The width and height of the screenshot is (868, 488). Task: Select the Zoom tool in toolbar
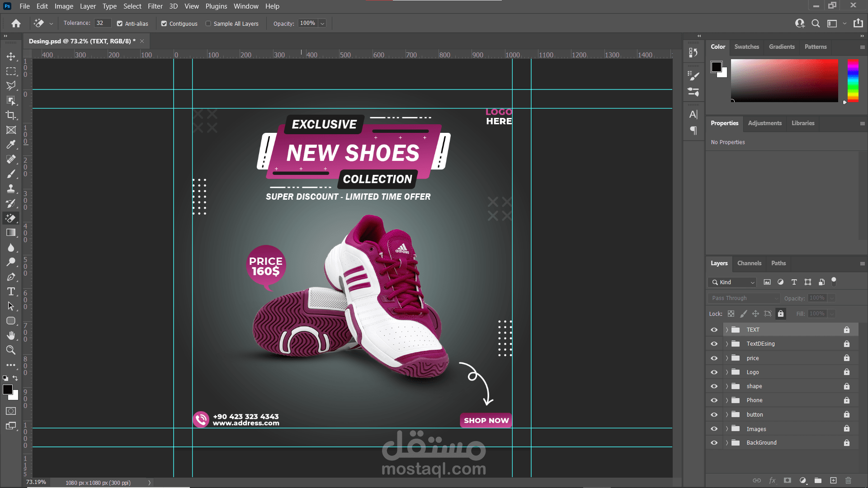11,350
